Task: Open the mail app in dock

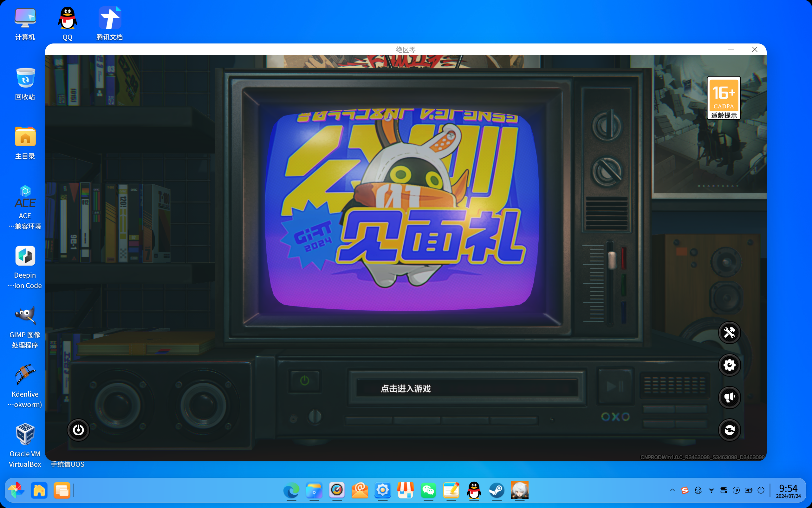Action: (x=360, y=490)
